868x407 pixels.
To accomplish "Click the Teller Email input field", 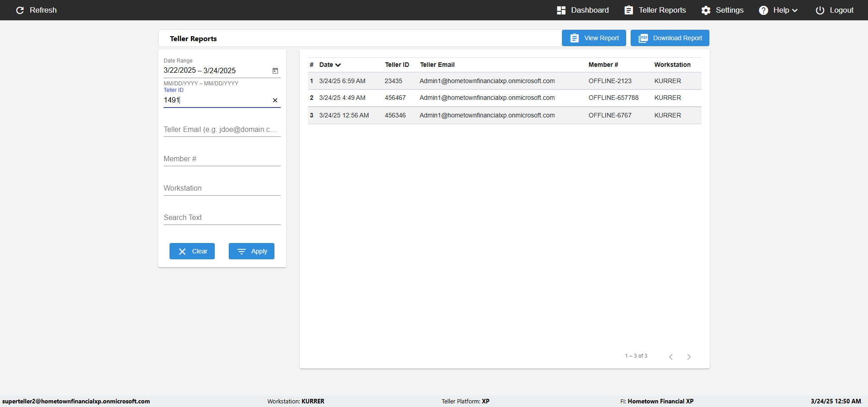I will tap(222, 130).
